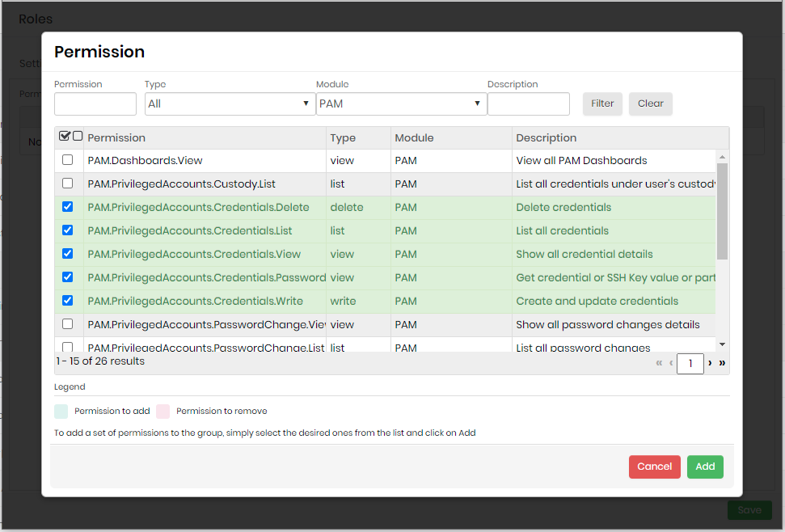Go to previous page with single-left arrow
This screenshot has height=532, width=785.
coord(671,363)
